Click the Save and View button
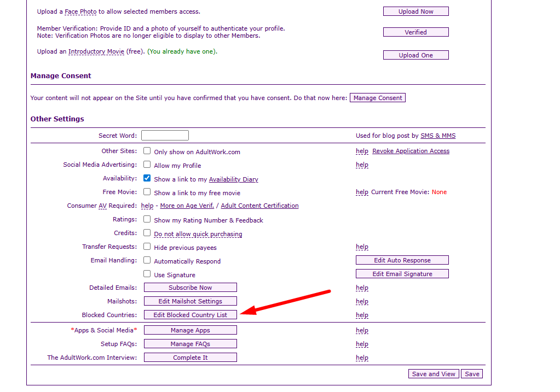This screenshot has width=560, height=392. pos(433,374)
